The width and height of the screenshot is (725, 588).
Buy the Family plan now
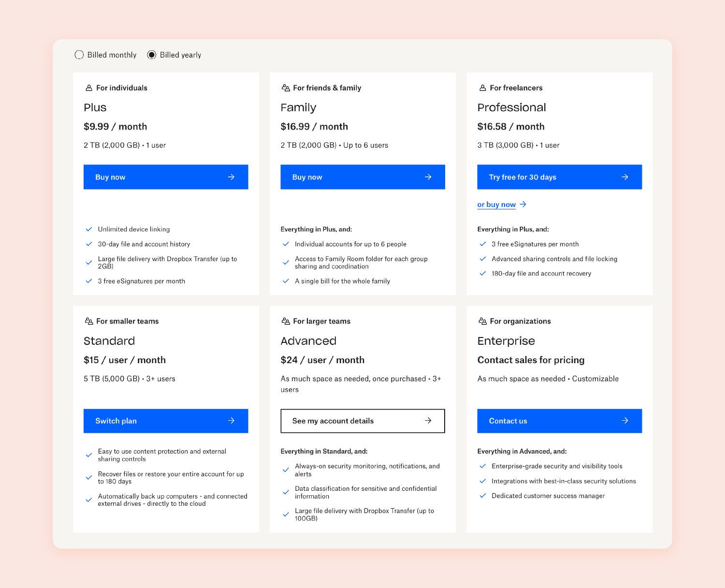pyautogui.click(x=362, y=177)
